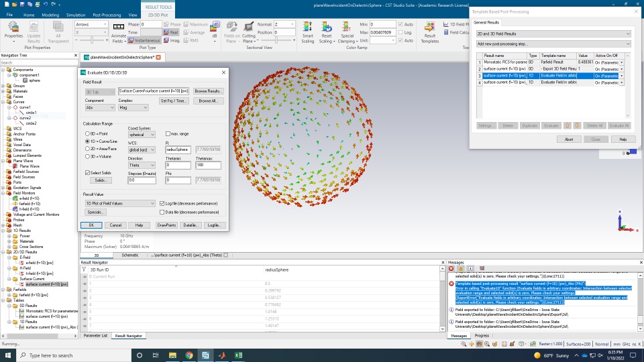This screenshot has width=644, height=362.
Task: Click the cutting plane Position slider
Action: [276, 40]
